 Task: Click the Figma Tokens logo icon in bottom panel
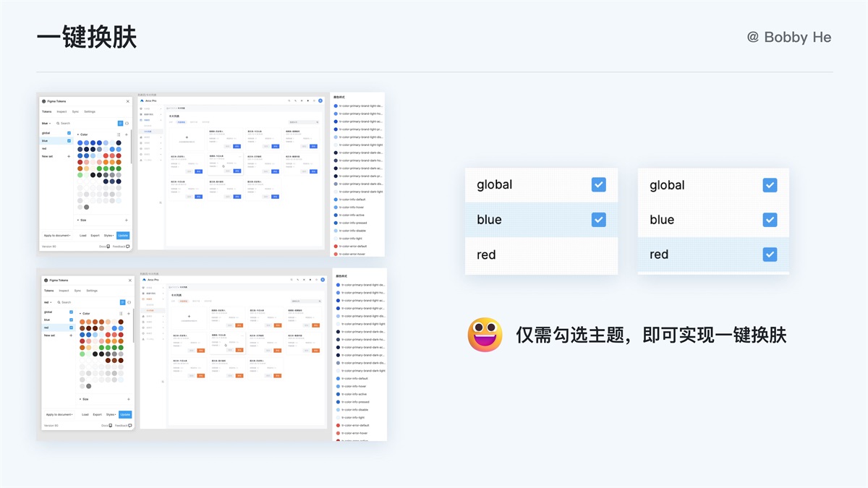click(x=46, y=281)
